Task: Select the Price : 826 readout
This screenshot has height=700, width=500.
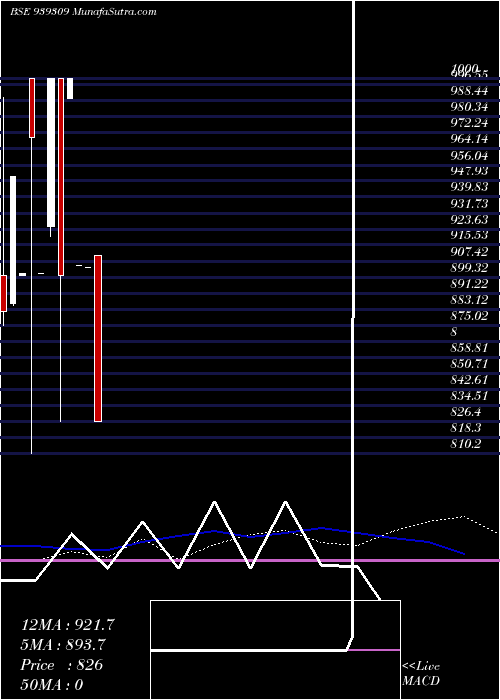Action: coord(62,665)
